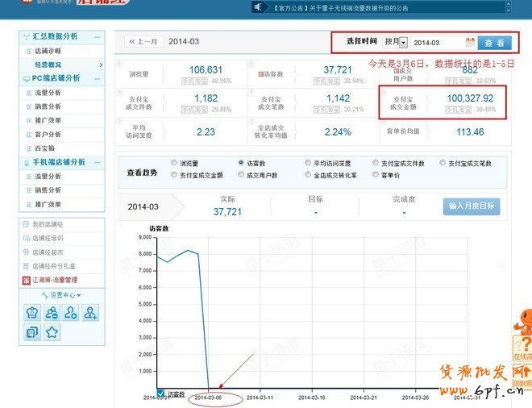Image resolution: width=532 pixels, height=408 pixels.
Task: Open 店铺诊断 in the sidebar
Action: pyautogui.click(x=48, y=51)
